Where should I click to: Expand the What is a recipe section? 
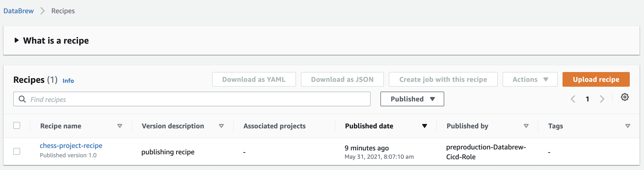pyautogui.click(x=17, y=40)
